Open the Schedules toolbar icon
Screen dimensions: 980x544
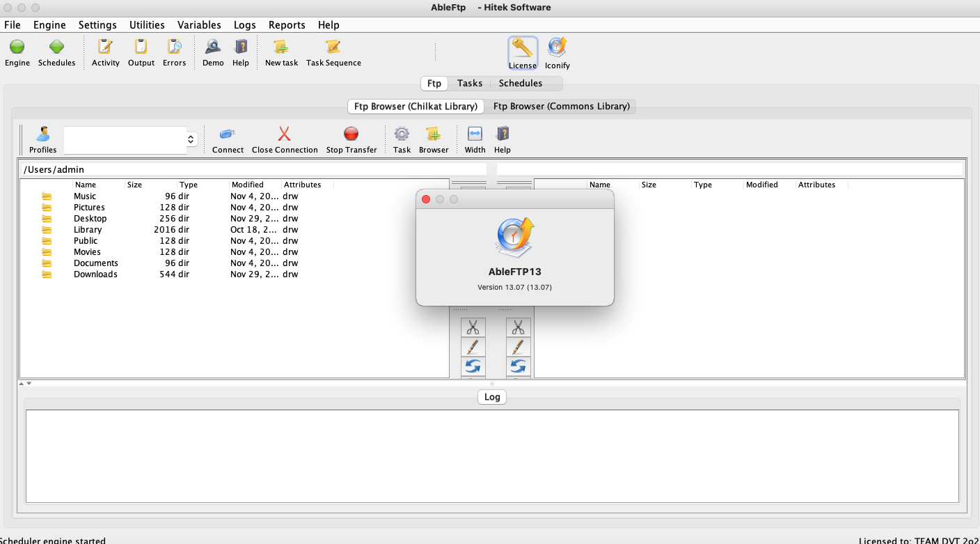56,47
